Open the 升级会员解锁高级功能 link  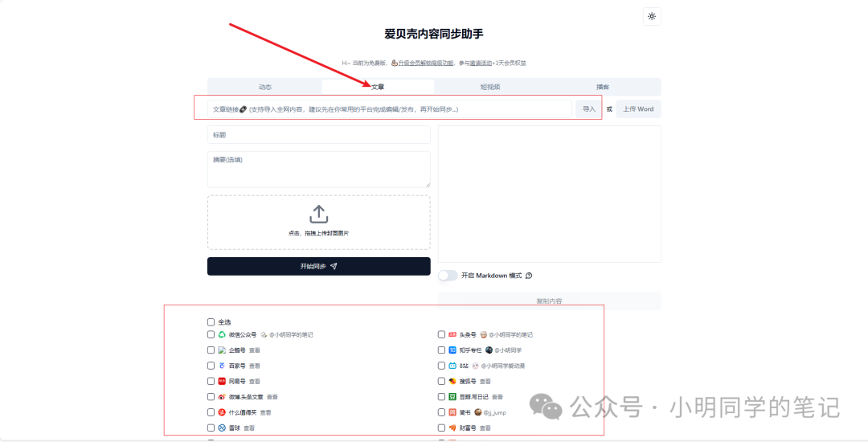(x=426, y=63)
